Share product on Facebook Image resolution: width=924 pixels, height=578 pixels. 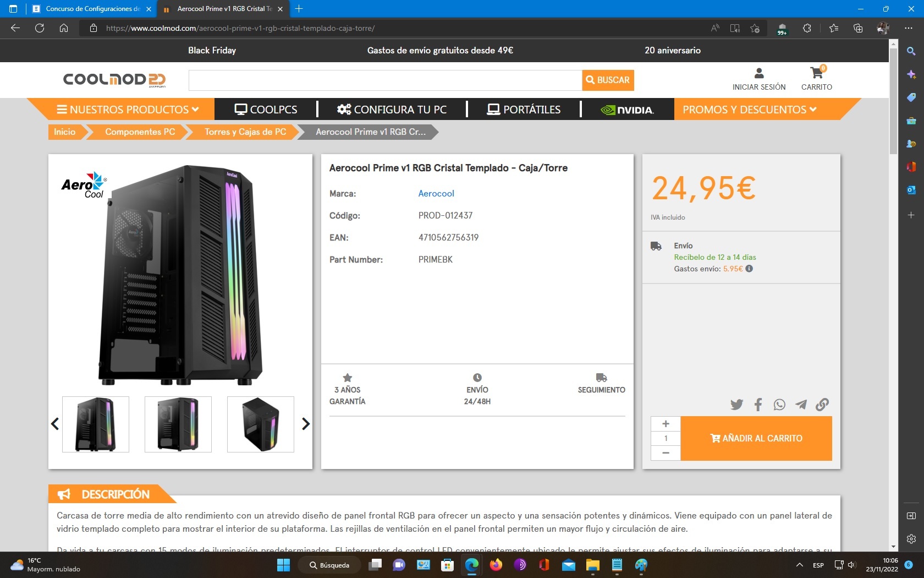pos(758,405)
